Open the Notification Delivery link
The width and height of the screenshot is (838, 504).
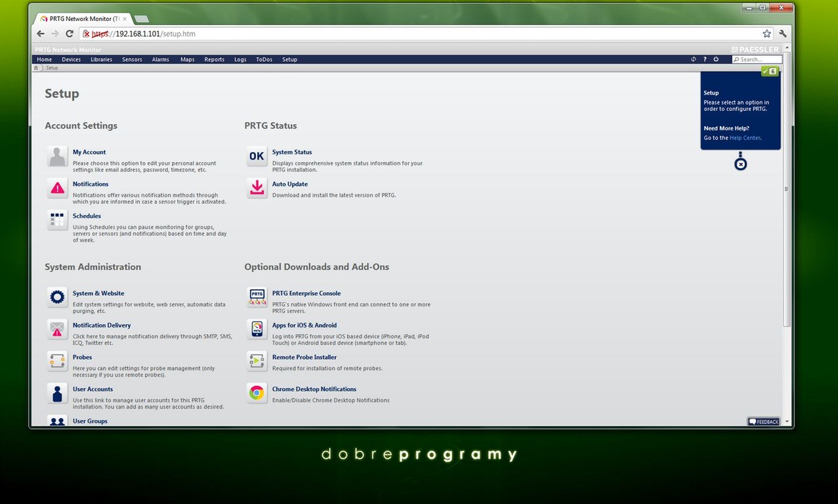click(x=102, y=325)
